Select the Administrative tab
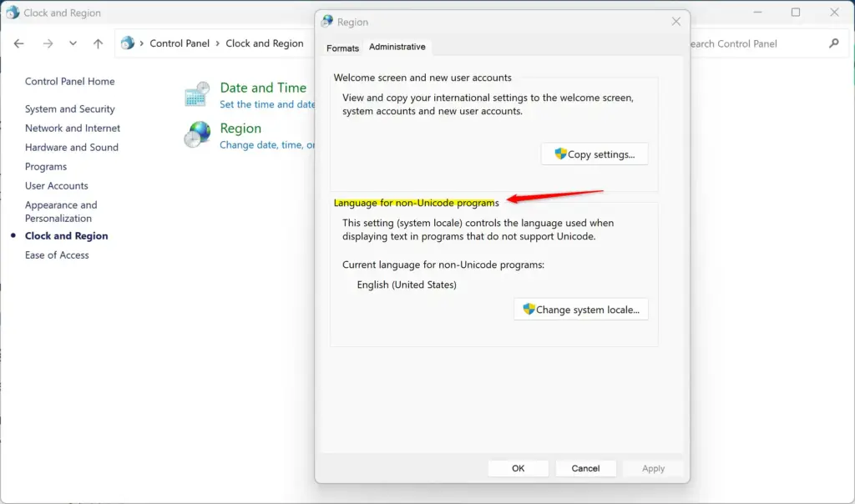The width and height of the screenshot is (855, 504). pos(397,47)
